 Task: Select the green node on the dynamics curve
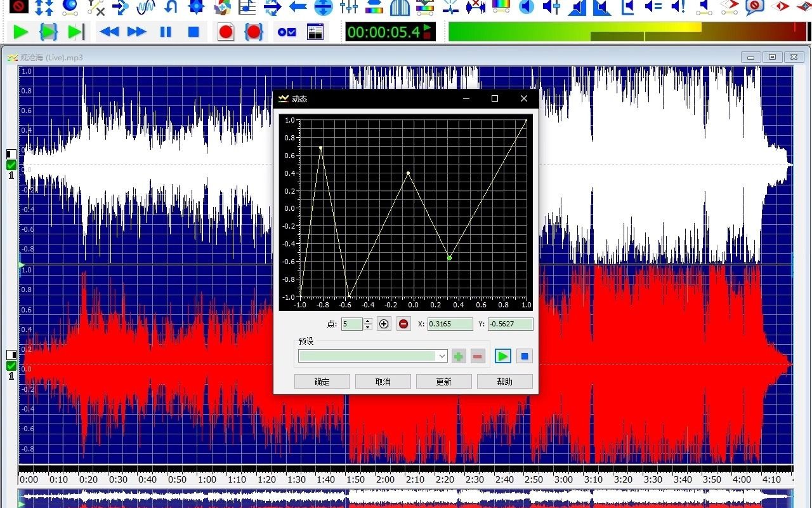[x=449, y=257]
